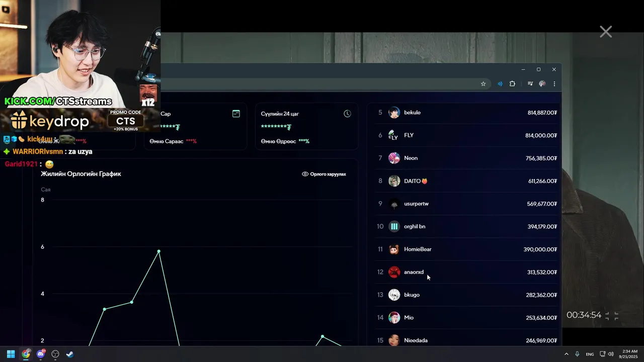Click Neon's profile avatar
The height and width of the screenshot is (362, 644).
394,158
